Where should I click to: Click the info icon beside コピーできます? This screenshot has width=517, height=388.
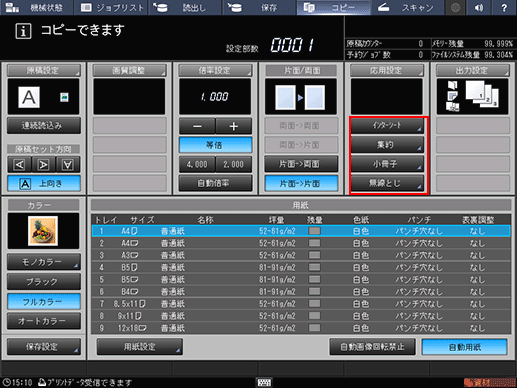(23, 31)
